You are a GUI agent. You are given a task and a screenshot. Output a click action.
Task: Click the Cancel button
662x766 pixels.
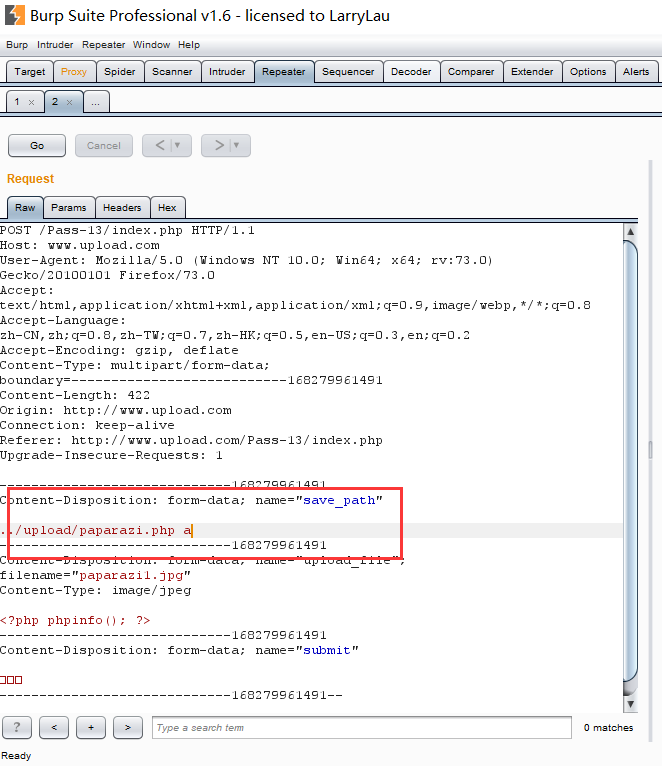[x=104, y=146]
